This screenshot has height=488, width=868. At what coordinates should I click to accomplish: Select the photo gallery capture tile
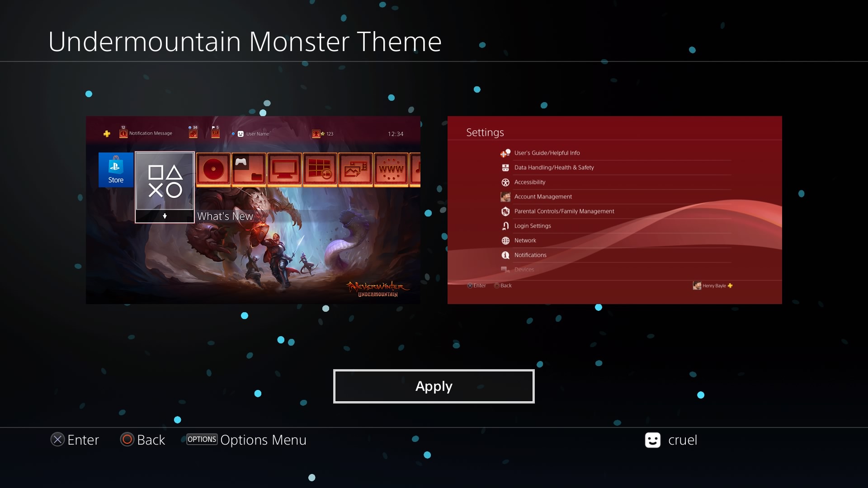click(355, 169)
